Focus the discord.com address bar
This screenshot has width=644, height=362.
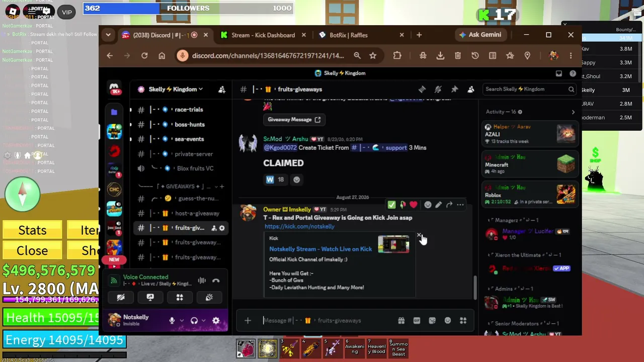[268, 56]
